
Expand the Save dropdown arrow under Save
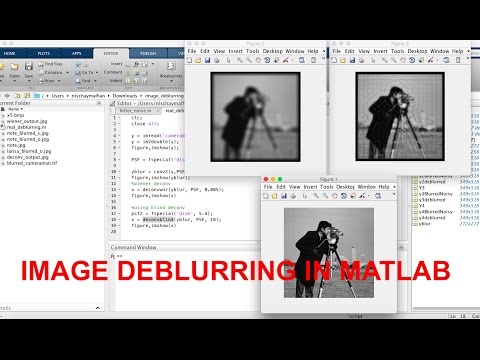pos(29,81)
